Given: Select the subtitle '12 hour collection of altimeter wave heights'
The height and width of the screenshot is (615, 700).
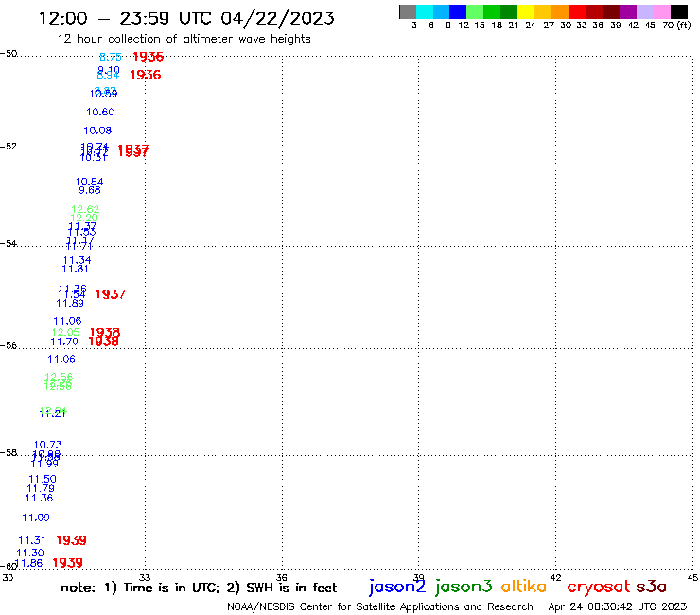Looking at the screenshot, I should pyautogui.click(x=184, y=39).
